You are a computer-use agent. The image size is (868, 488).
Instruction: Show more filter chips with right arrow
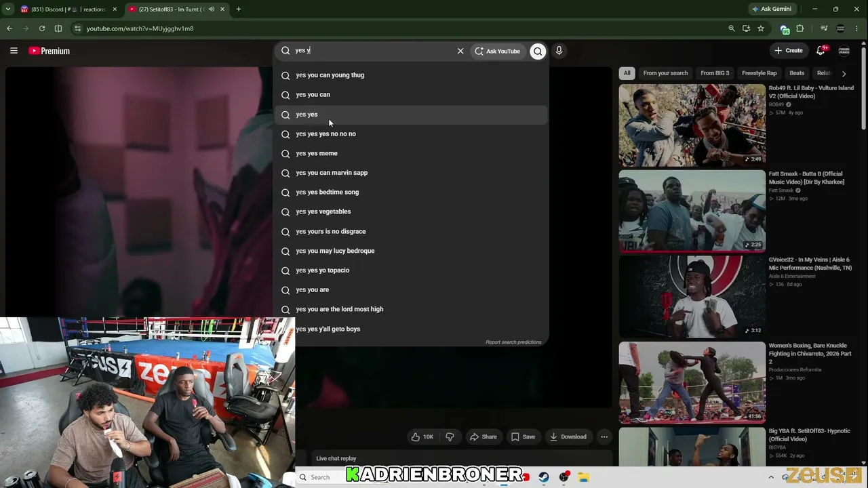click(844, 73)
